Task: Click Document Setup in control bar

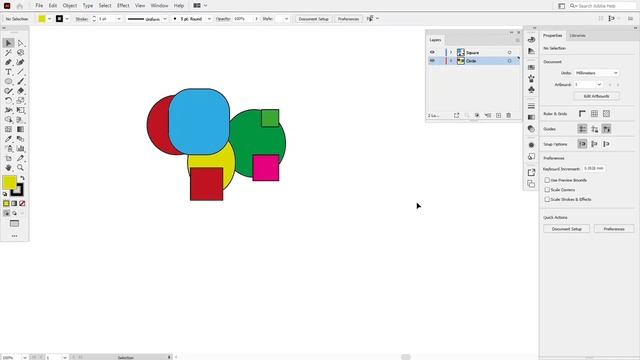Action: click(313, 19)
